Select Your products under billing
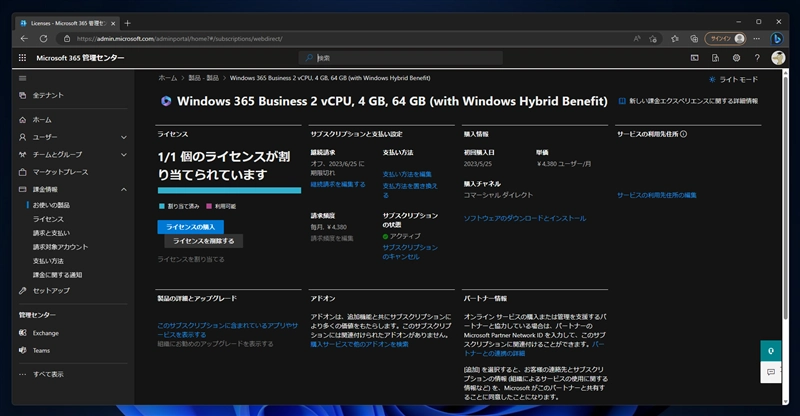 (52, 205)
